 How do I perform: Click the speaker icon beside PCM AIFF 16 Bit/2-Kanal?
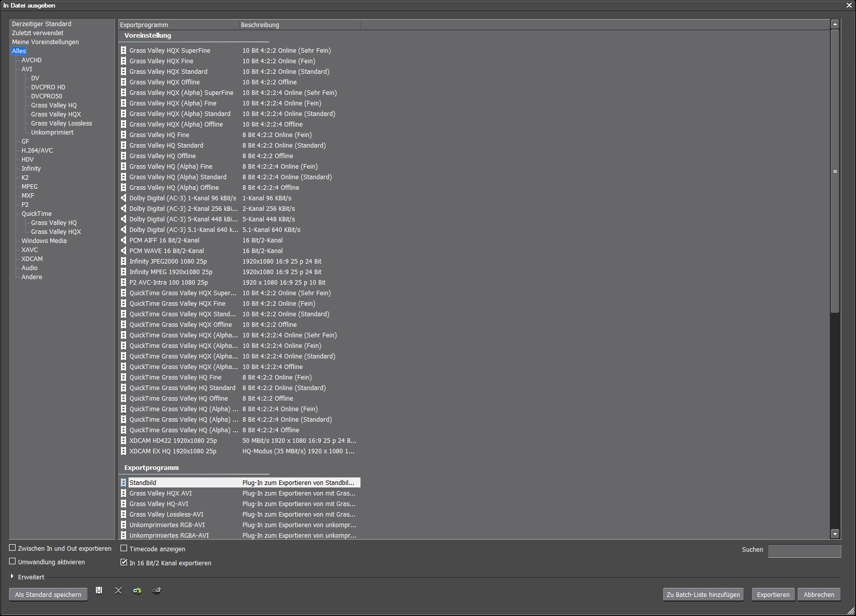(124, 240)
